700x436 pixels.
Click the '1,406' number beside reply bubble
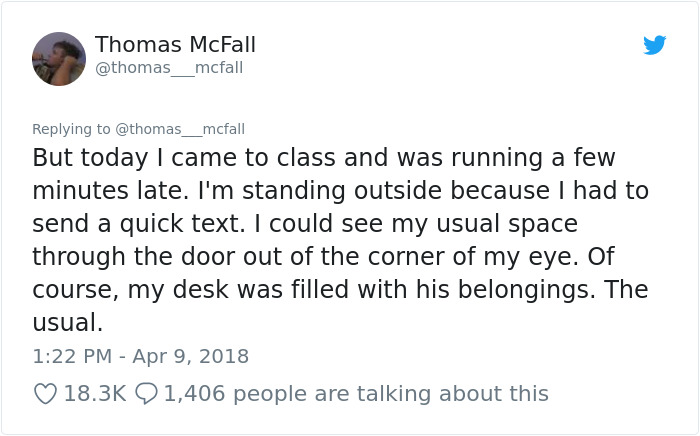click(195, 394)
